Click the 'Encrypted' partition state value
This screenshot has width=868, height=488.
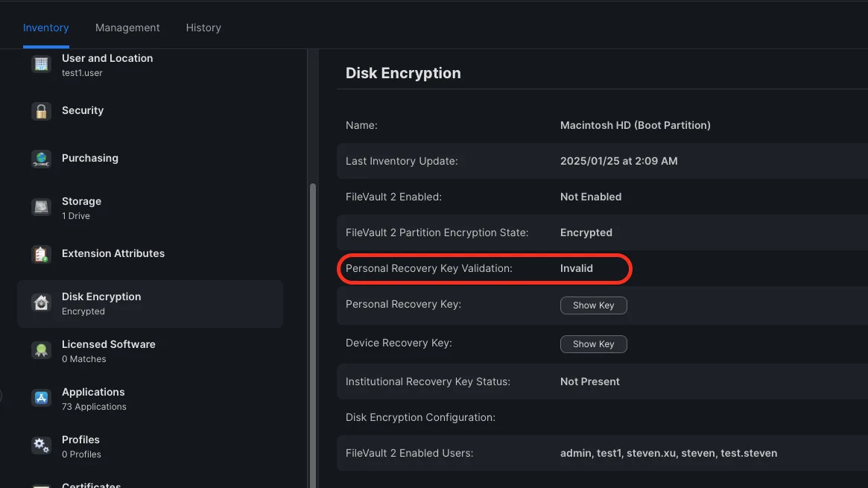[586, 233]
